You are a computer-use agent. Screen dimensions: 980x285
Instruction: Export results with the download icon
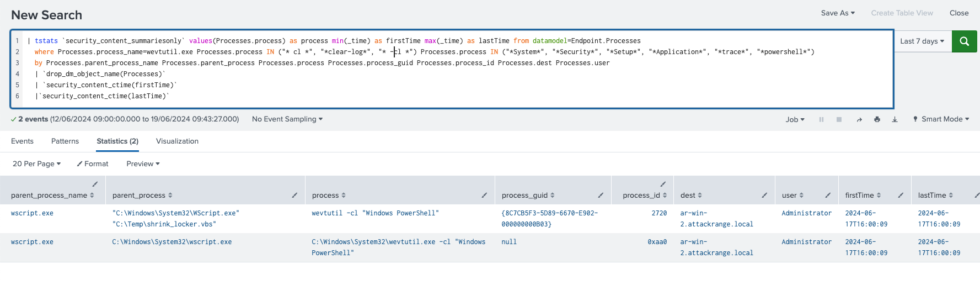click(x=895, y=119)
